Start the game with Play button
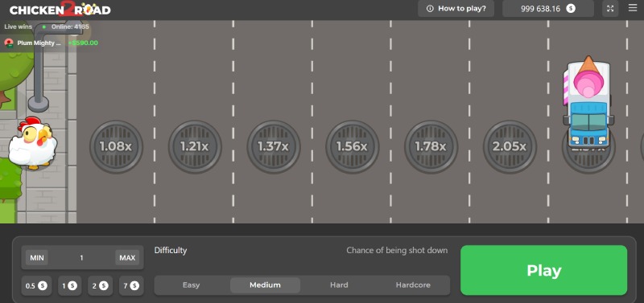 pyautogui.click(x=544, y=270)
